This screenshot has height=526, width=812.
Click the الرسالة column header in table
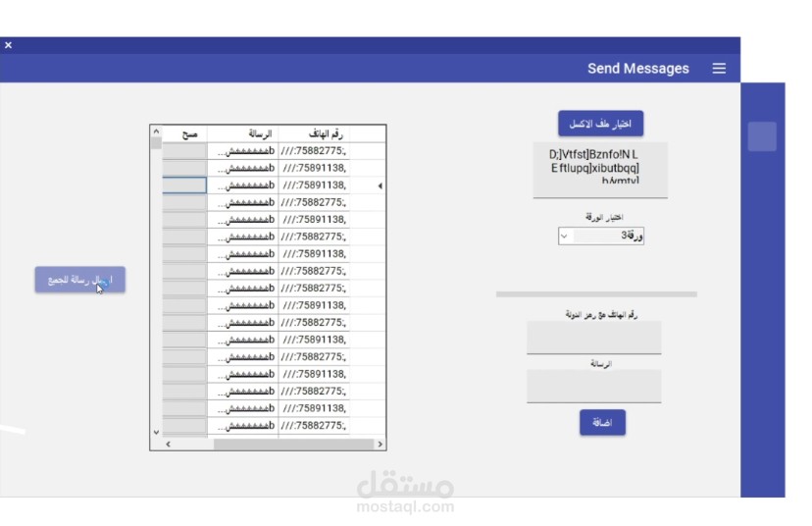coord(243,134)
